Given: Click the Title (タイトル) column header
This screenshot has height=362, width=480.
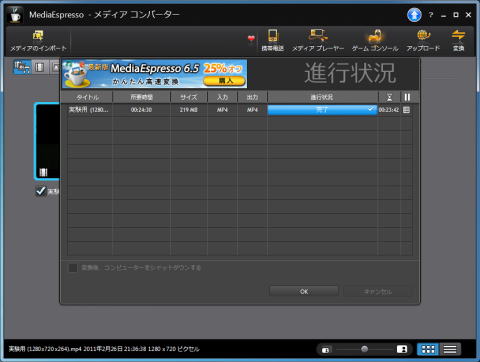Looking at the screenshot, I should click(87, 97).
